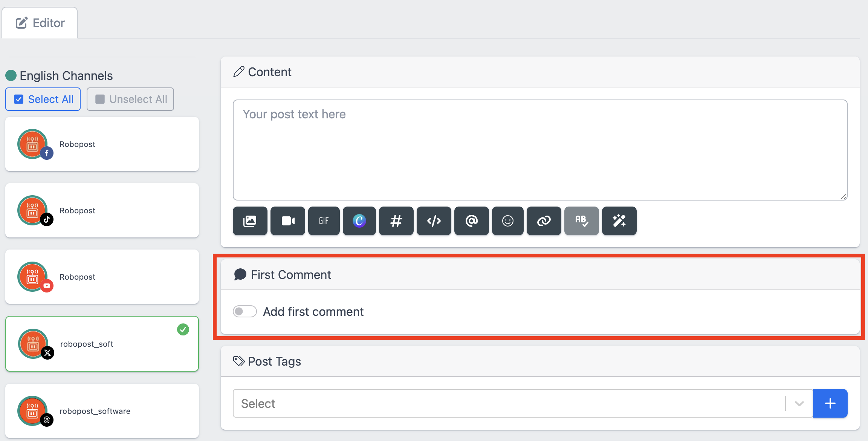868x441 pixels.
Task: Open the GIF picker
Action: click(324, 221)
